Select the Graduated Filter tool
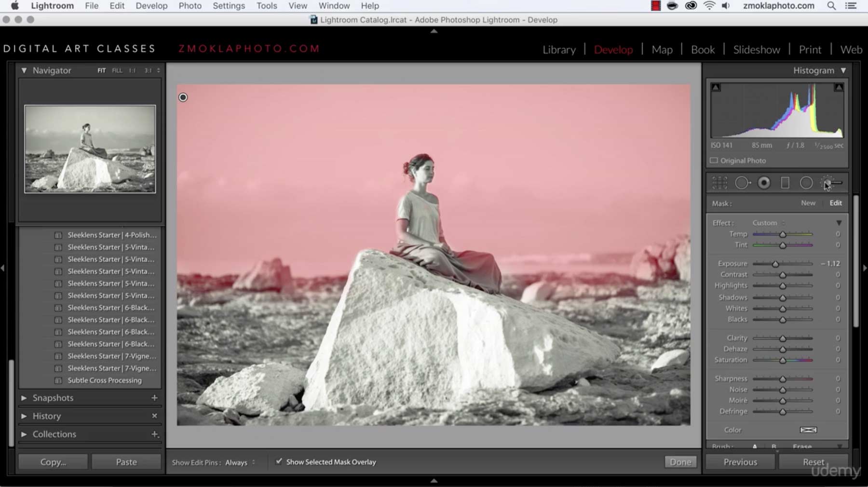Image resolution: width=868 pixels, height=487 pixels. (x=785, y=183)
